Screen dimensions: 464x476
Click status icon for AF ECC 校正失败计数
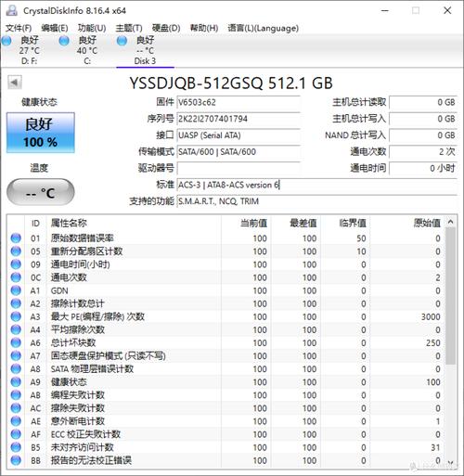16,434
